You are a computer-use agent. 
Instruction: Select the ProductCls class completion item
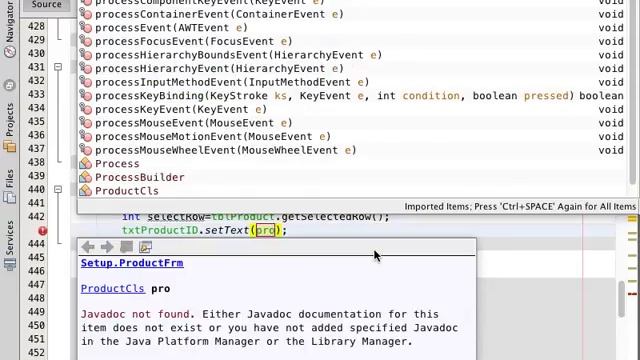[x=351, y=191]
